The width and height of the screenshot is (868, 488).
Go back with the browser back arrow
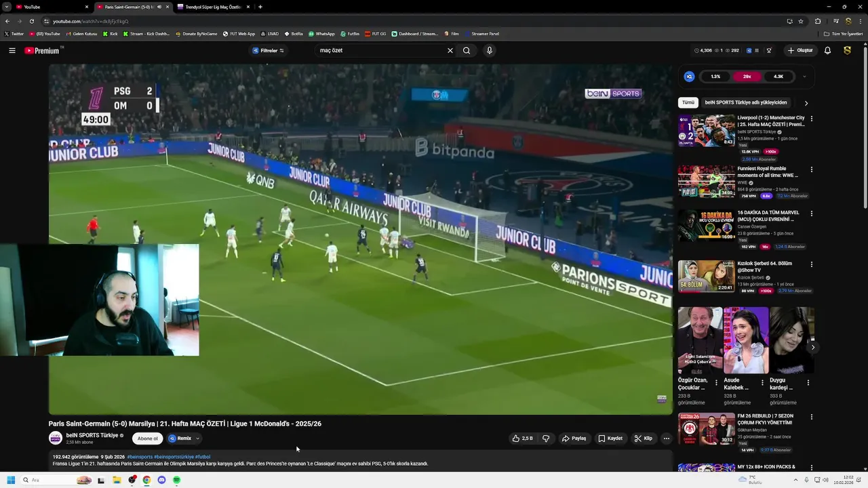click(7, 21)
